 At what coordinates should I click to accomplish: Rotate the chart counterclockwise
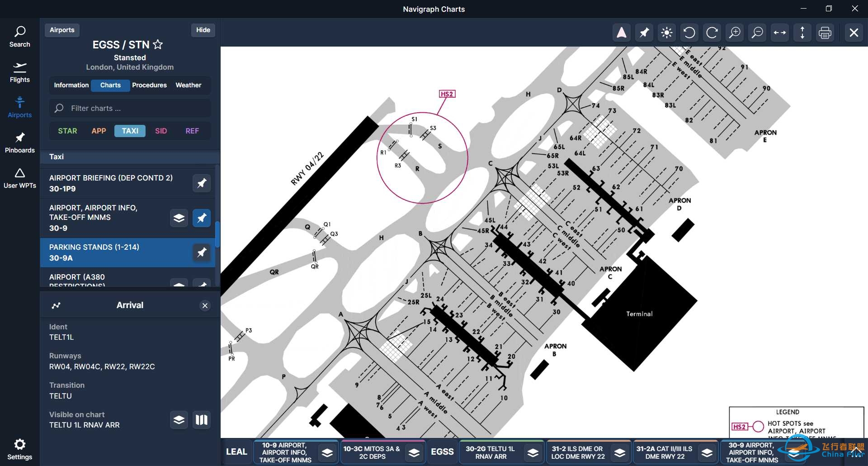coord(689,33)
